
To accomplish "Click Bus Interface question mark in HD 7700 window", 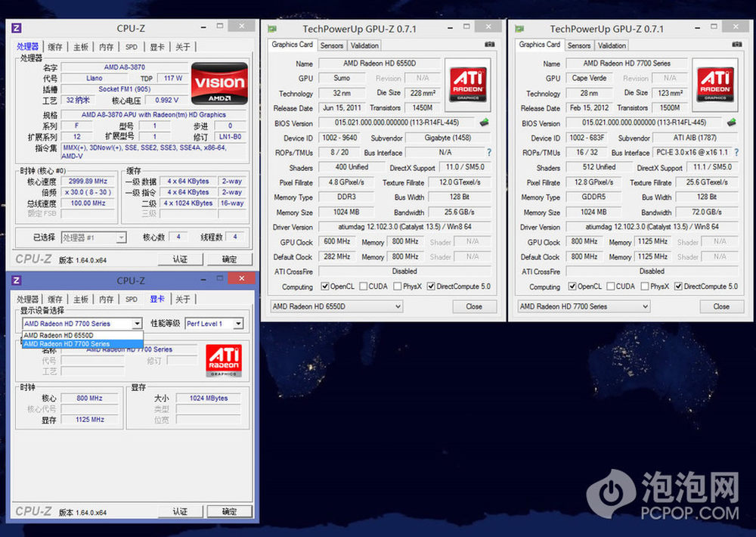I will 736,153.
